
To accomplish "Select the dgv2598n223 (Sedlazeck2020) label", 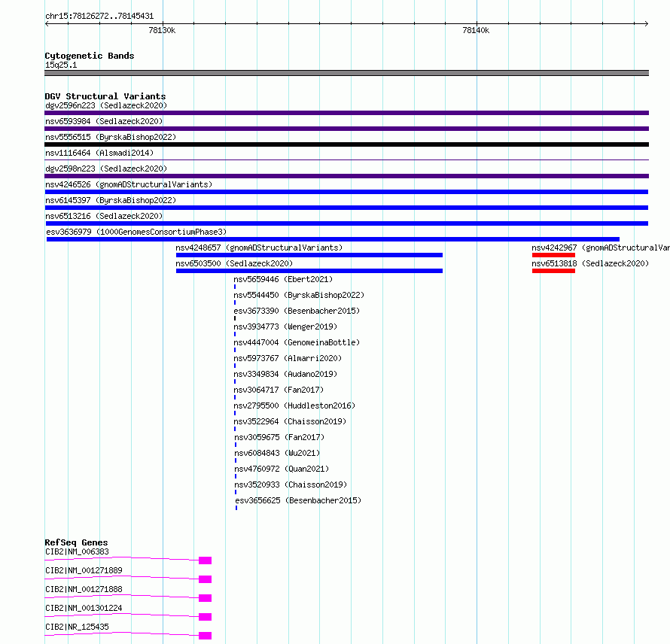I will 106,169.
